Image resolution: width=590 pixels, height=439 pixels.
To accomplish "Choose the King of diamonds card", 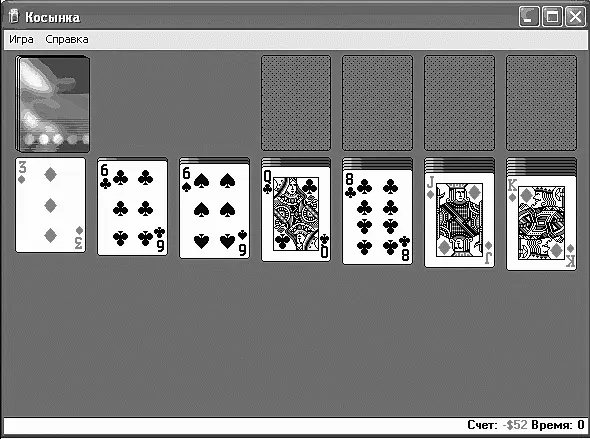I will 541,223.
